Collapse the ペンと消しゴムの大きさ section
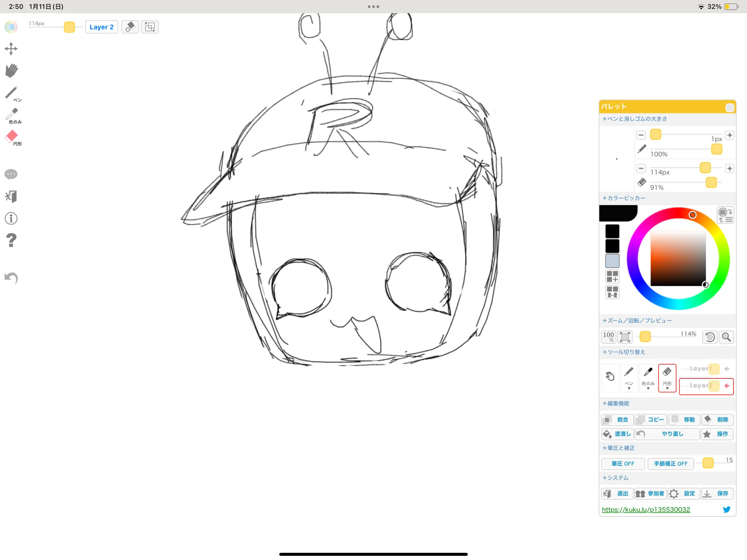This screenshot has height=560, width=747. point(635,119)
